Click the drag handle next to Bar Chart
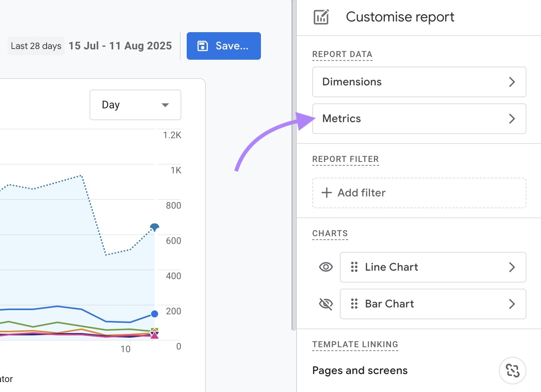The image size is (541, 392). click(x=354, y=304)
